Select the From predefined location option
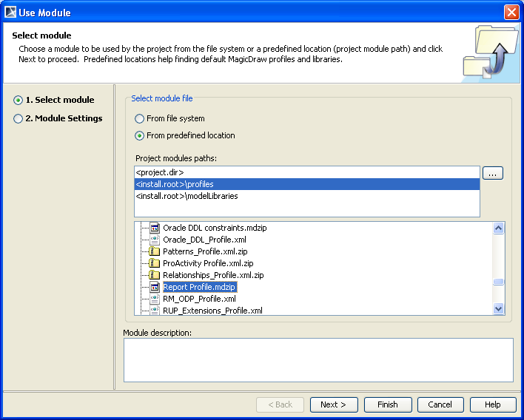Viewport: 524px width, 420px height. (139, 135)
